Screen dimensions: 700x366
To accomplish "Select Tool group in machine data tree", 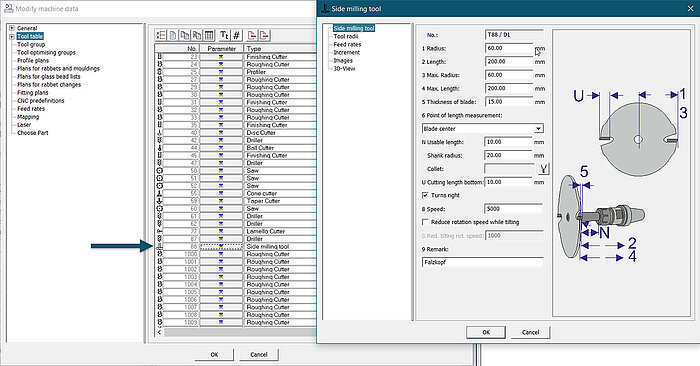I will pos(31,44).
